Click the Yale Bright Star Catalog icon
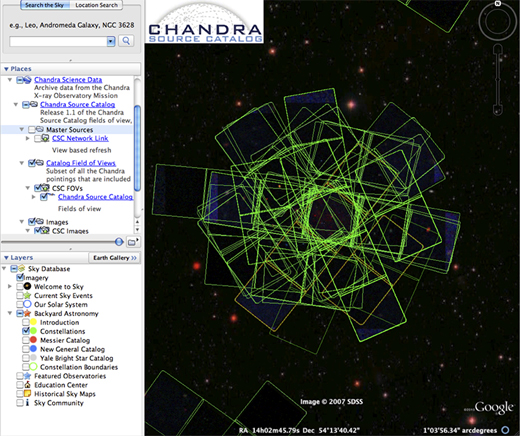The height and width of the screenshot is (436, 520). [33, 358]
